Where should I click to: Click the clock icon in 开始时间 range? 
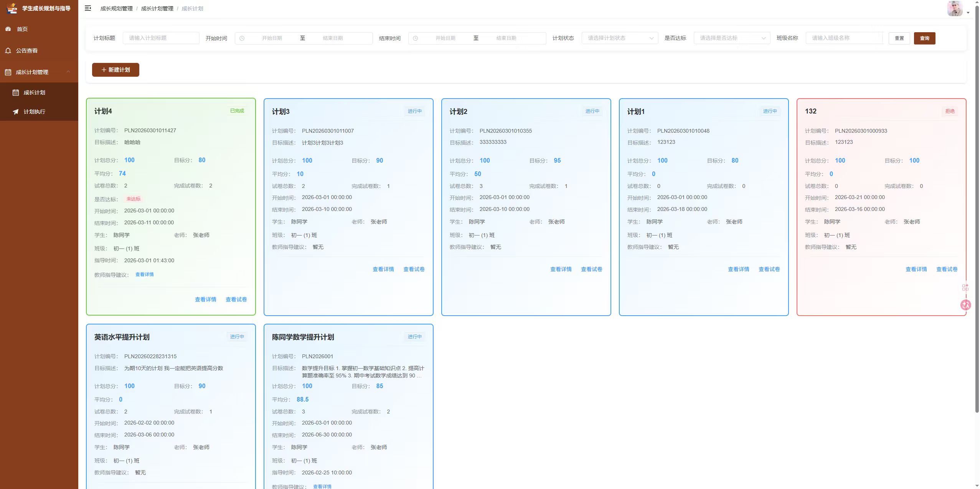click(x=242, y=38)
